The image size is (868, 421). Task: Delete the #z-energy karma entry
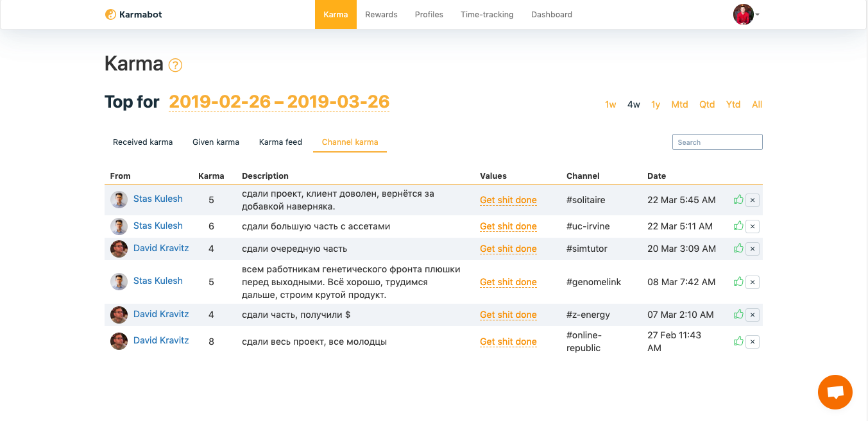(x=753, y=315)
